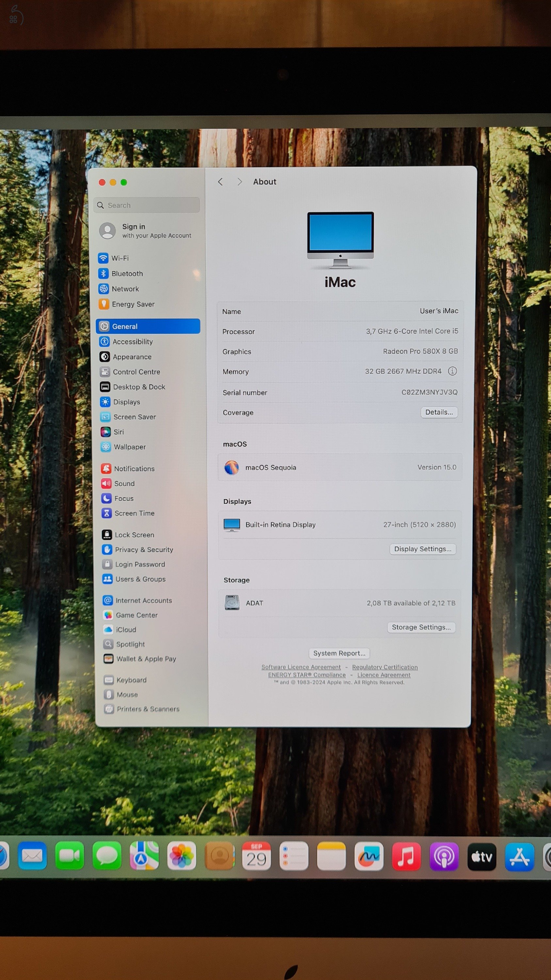551x980 pixels.
Task: Click the ADAT storage disk row
Action: coord(340,603)
